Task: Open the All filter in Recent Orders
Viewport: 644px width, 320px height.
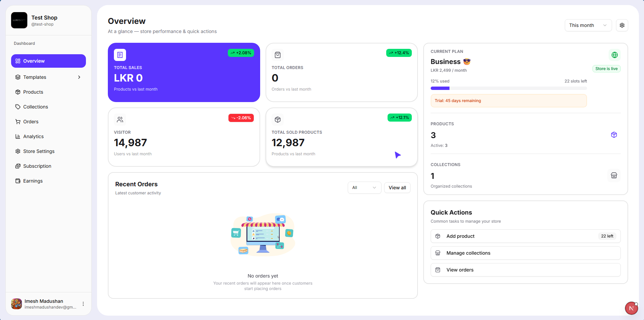Action: coord(364,188)
